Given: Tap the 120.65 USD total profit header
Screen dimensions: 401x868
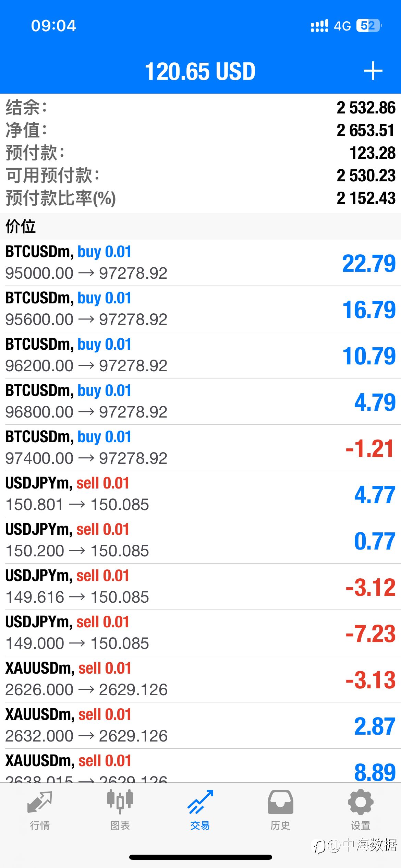Looking at the screenshot, I should pyautogui.click(x=200, y=71).
